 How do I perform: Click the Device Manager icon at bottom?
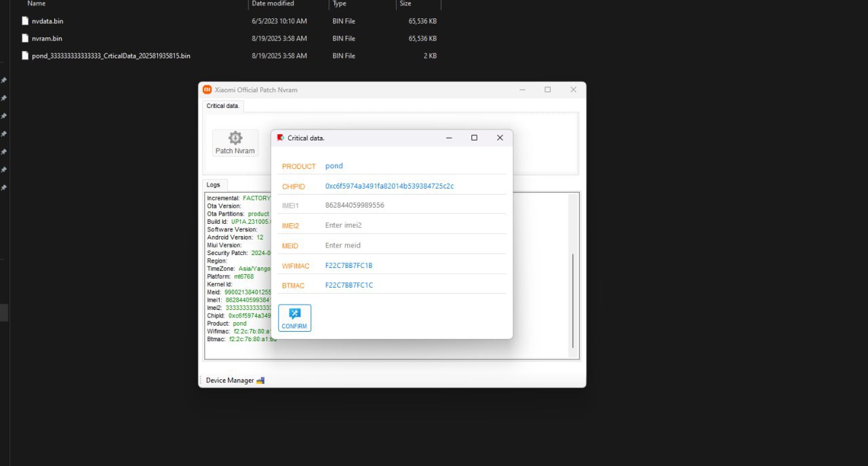260,381
